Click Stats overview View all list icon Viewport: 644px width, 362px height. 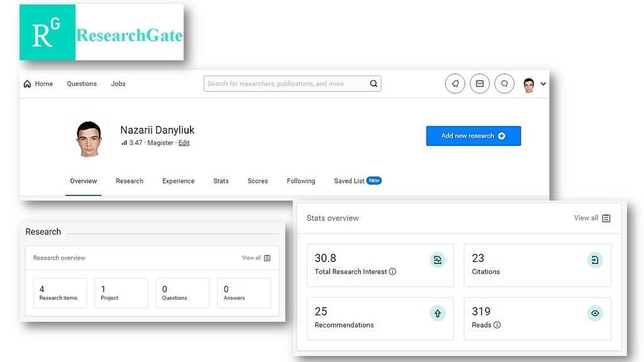point(606,218)
